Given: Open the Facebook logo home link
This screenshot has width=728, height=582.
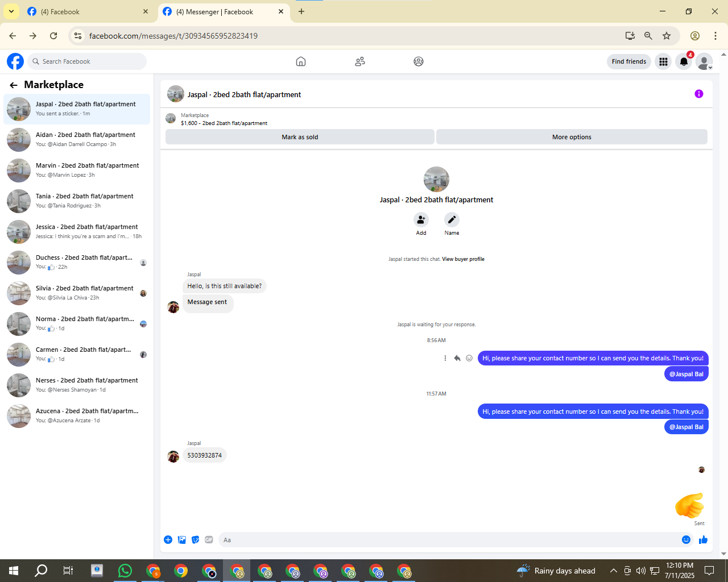Looking at the screenshot, I should [15, 61].
